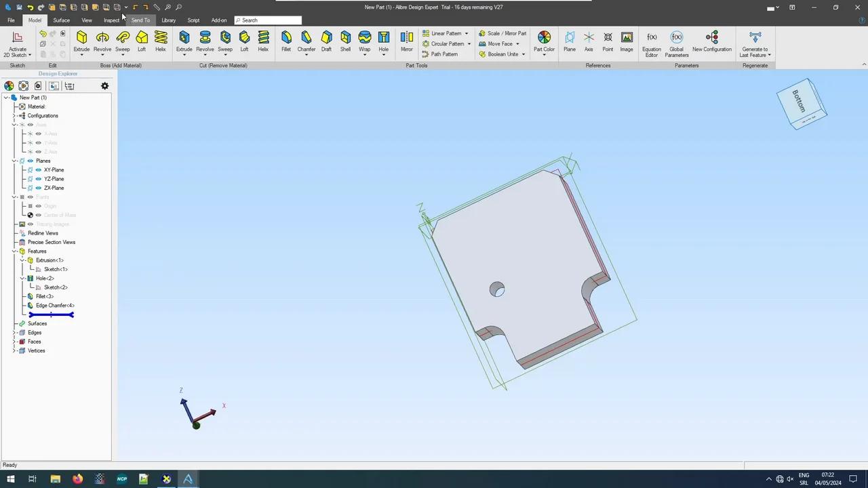Expand the Configurations tree node
Screen dimensions: 868x488
[x=14, y=116]
